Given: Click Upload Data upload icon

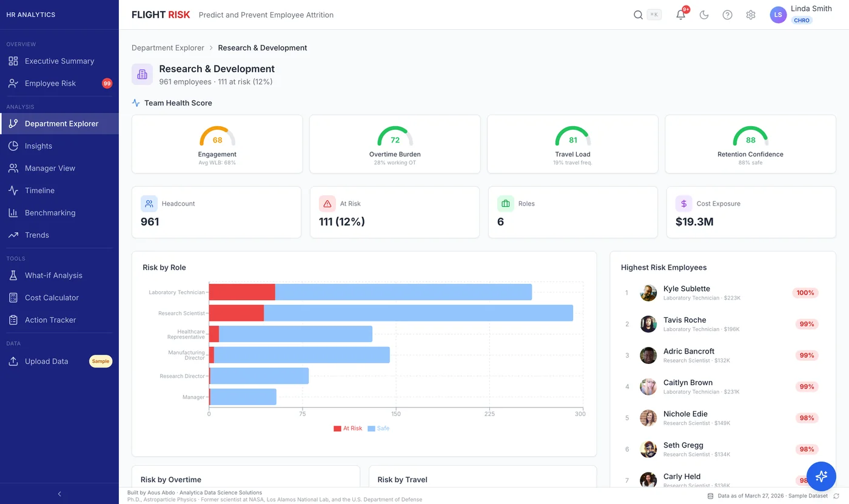Looking at the screenshot, I should pos(13,361).
